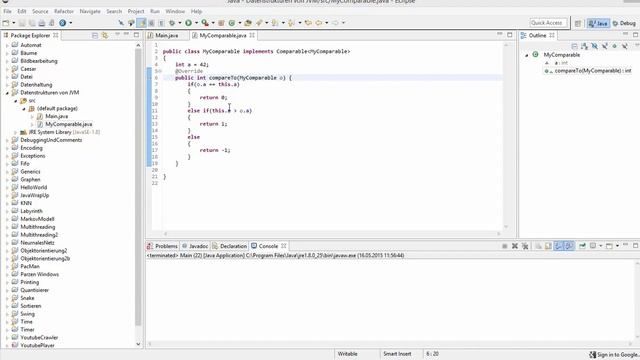The image size is (640, 360).
Task: Select compareTo(MyComparable) in the Outline view
Action: [x=588, y=71]
